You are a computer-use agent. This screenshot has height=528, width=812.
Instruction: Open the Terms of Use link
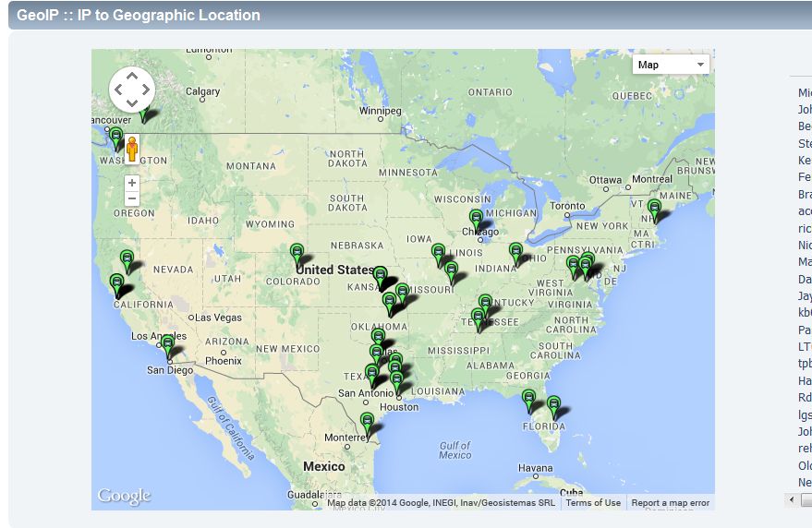[593, 503]
